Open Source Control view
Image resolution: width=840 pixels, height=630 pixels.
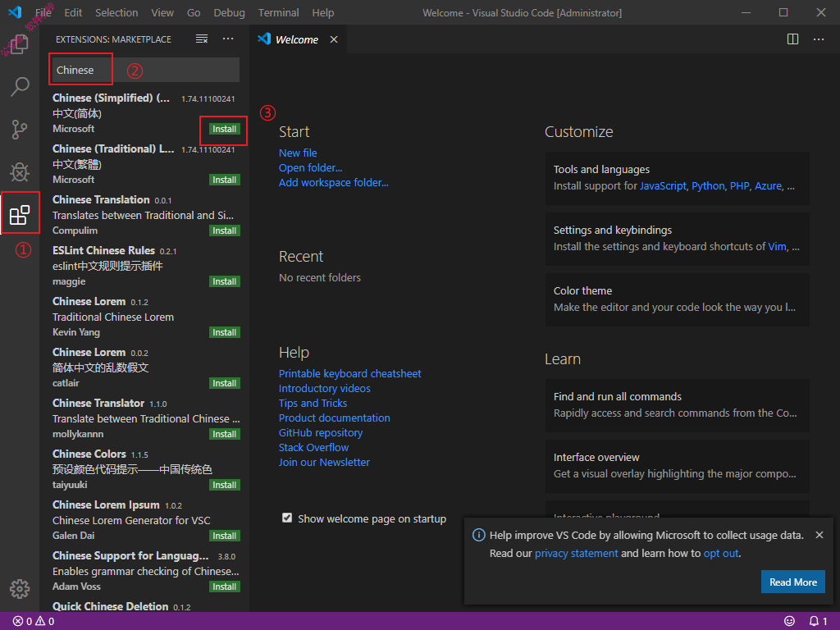[x=20, y=129]
